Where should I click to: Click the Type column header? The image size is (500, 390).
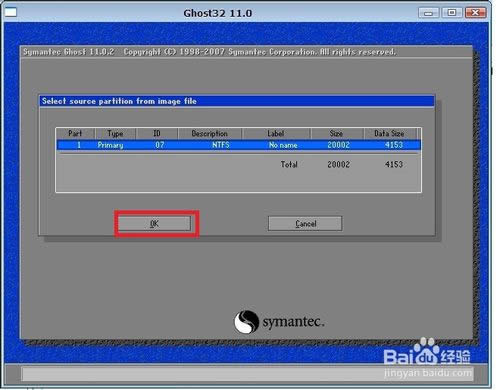115,134
